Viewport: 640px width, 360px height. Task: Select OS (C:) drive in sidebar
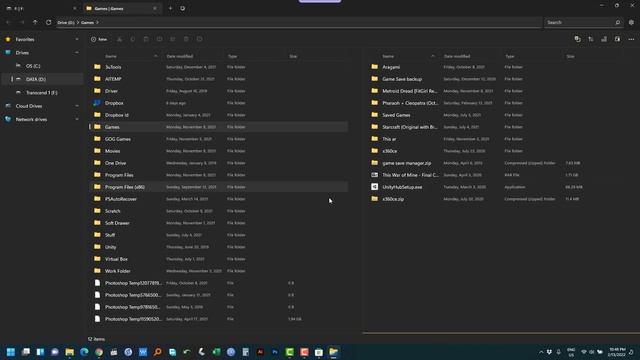click(x=43, y=66)
